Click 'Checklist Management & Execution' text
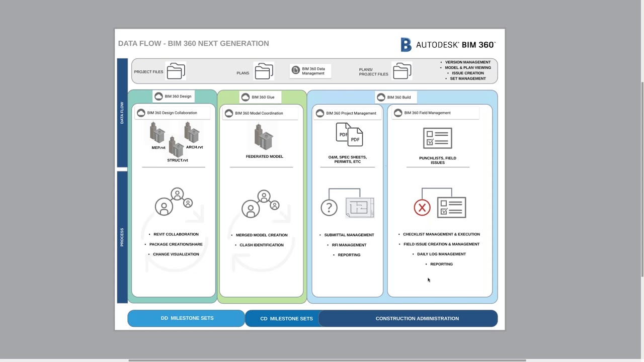 [x=441, y=234]
